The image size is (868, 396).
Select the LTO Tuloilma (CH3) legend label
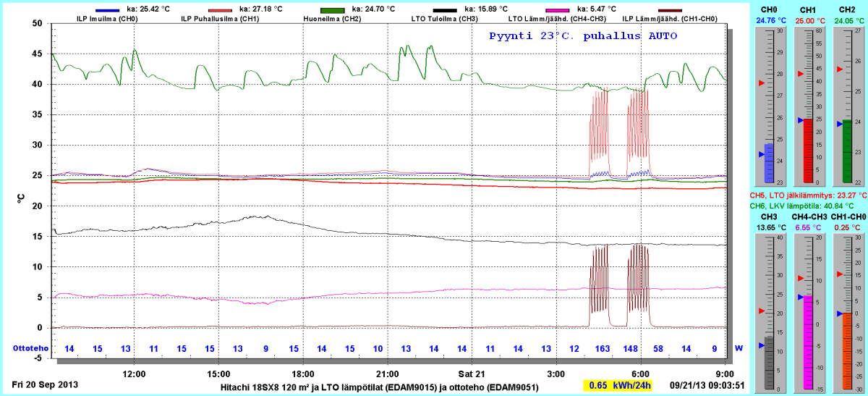[445, 19]
